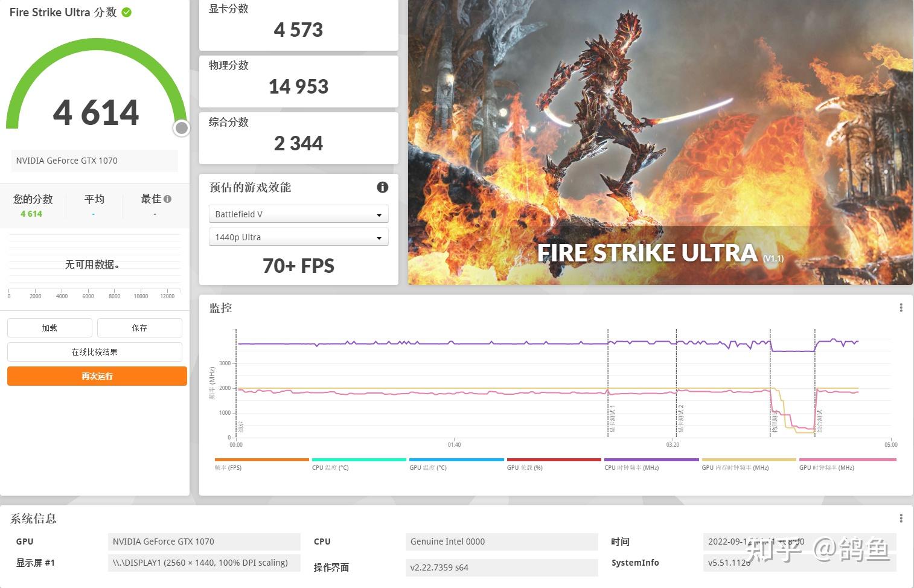
Task: Open the 监控 panel three-dot menu
Action: (901, 308)
